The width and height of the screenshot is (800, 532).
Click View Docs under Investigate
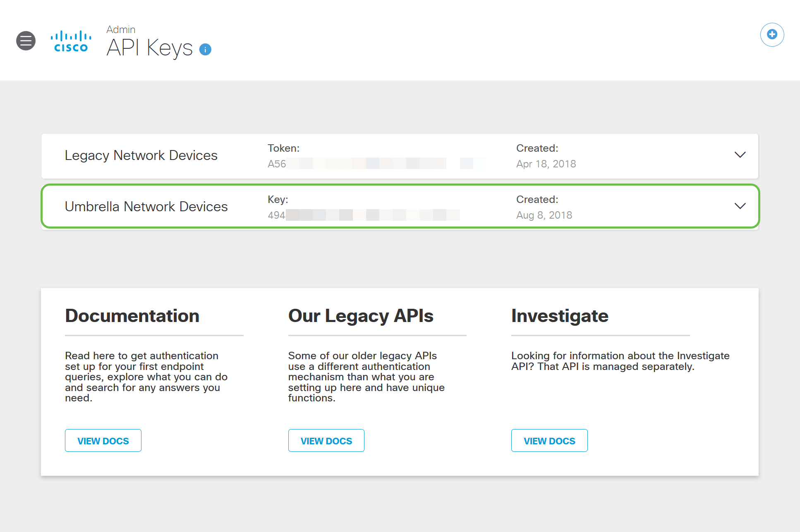pyautogui.click(x=549, y=441)
